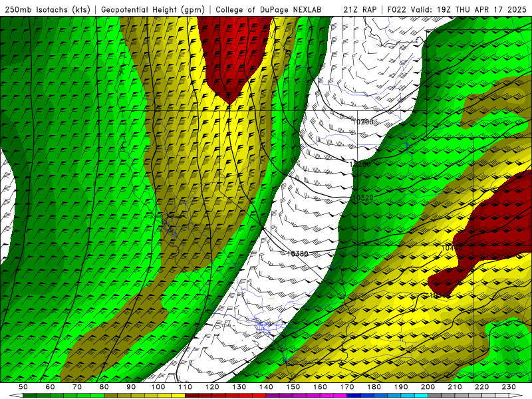Viewport: 532px width, 399px height.
Task: Click the 100 value on the color scale
Action: tap(158, 387)
